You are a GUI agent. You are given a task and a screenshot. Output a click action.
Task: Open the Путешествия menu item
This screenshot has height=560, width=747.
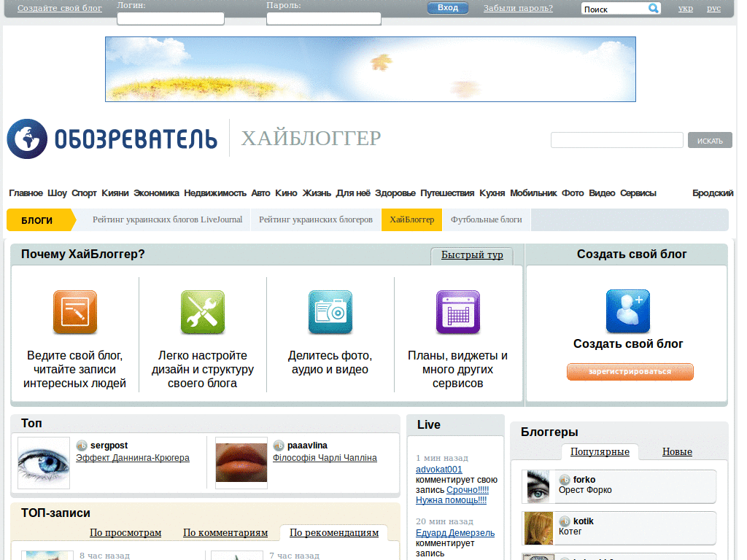447,192
